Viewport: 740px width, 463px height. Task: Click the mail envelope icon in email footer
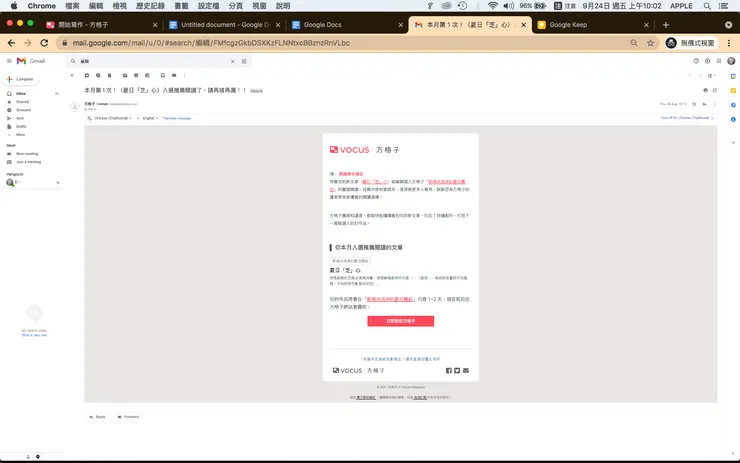(x=466, y=370)
